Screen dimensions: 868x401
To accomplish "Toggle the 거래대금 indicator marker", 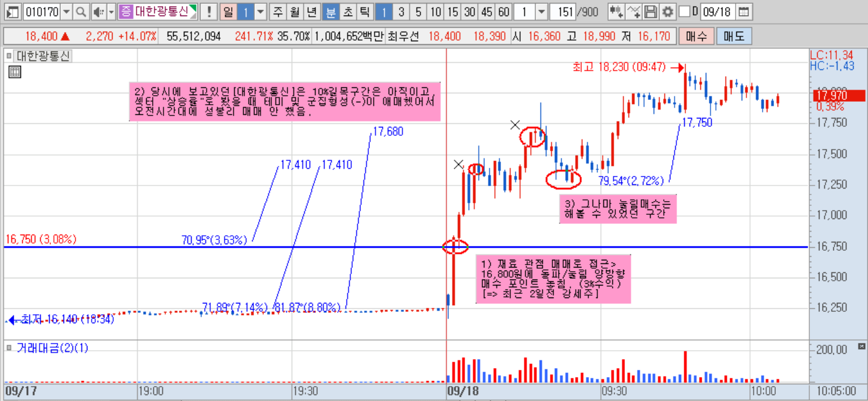I will point(9,348).
